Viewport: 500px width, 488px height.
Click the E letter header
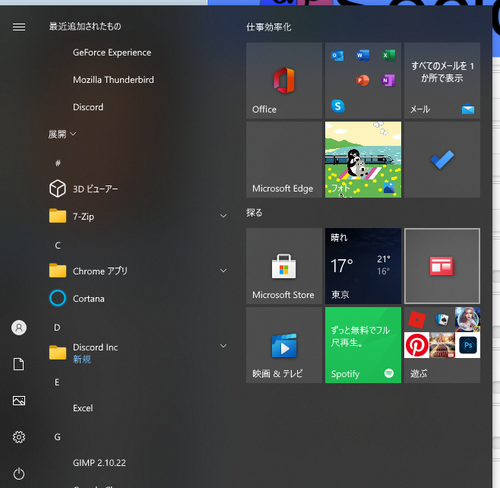coord(57,382)
